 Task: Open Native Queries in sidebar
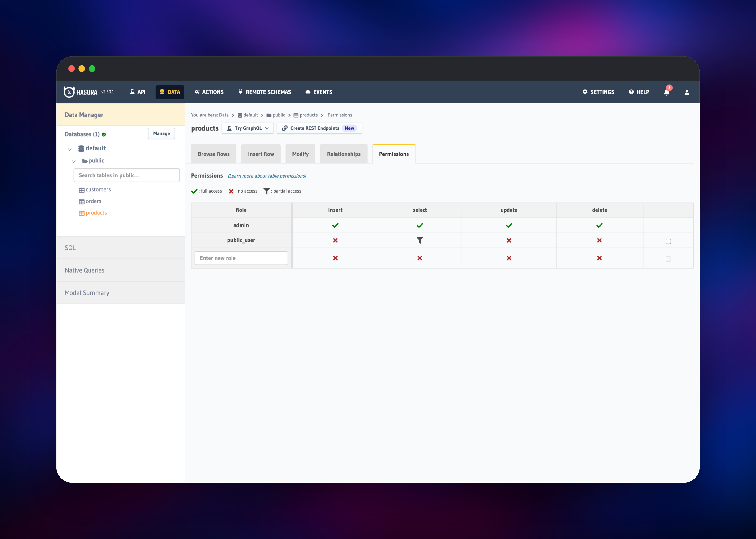click(120, 270)
